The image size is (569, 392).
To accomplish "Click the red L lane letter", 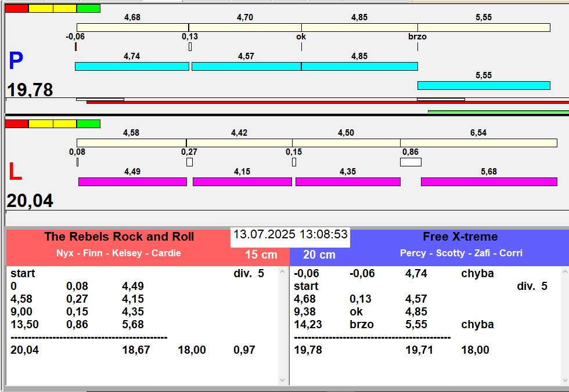I will (16, 172).
